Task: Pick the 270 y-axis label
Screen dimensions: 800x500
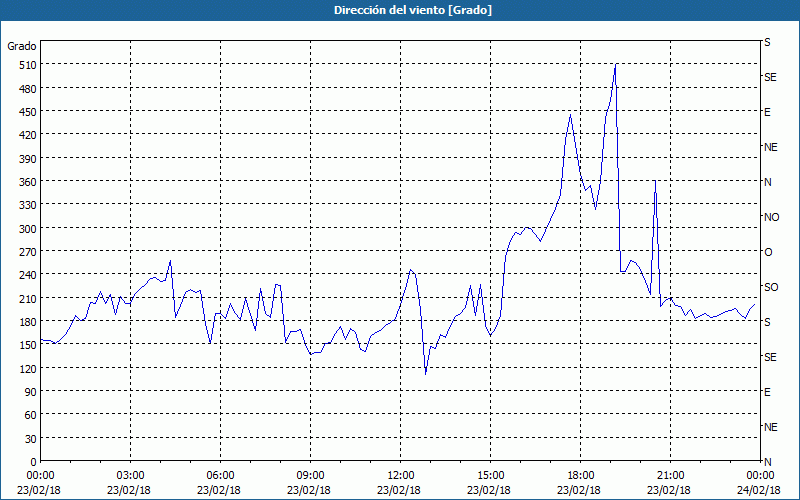Action: pos(28,252)
